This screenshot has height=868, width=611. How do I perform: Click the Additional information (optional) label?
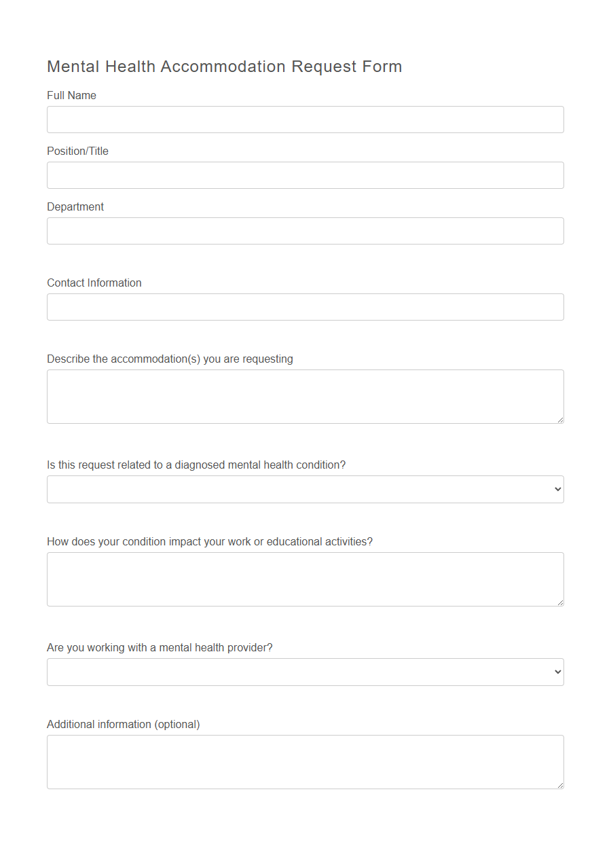tap(123, 724)
